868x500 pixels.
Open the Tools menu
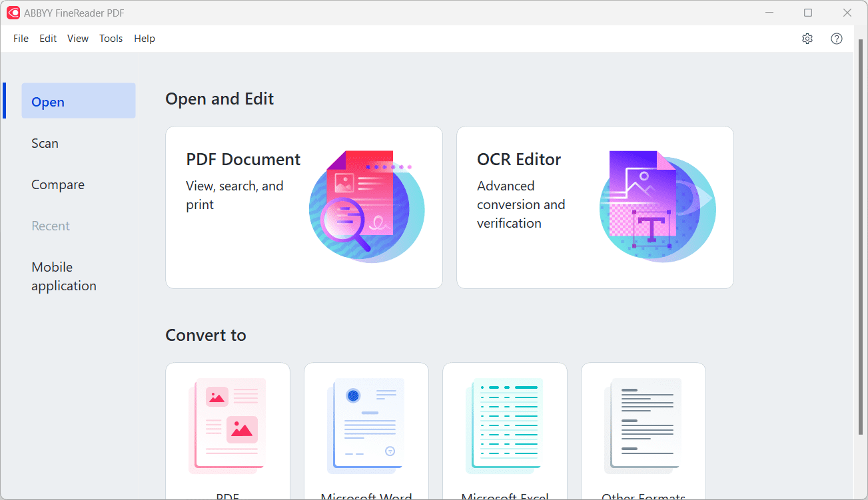click(111, 39)
